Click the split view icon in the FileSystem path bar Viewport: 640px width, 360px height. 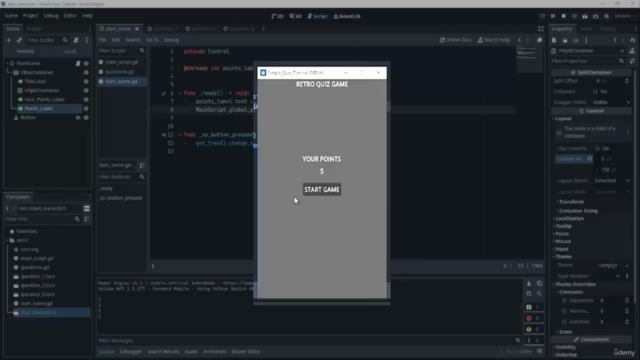pos(87,208)
